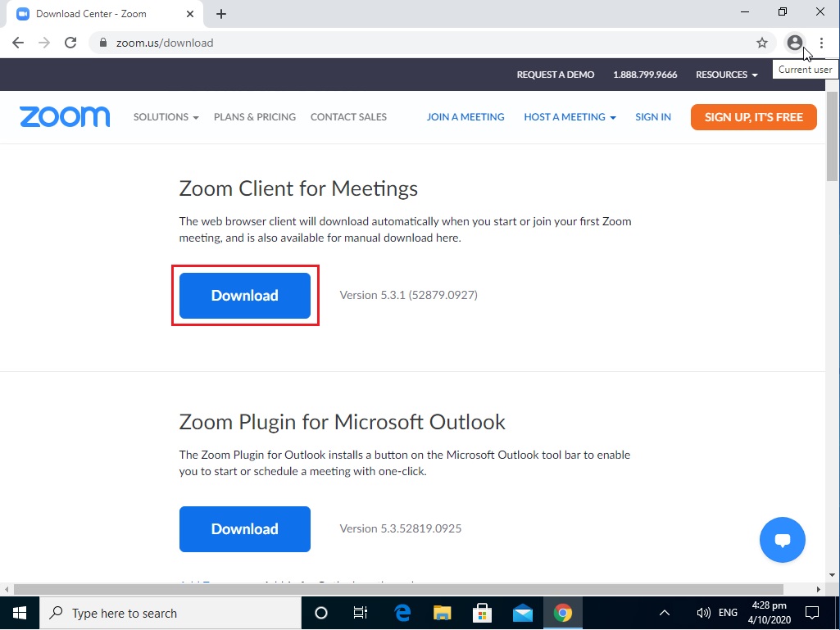Show hidden system tray icons
Image resolution: width=840 pixels, height=630 pixels.
click(665, 613)
